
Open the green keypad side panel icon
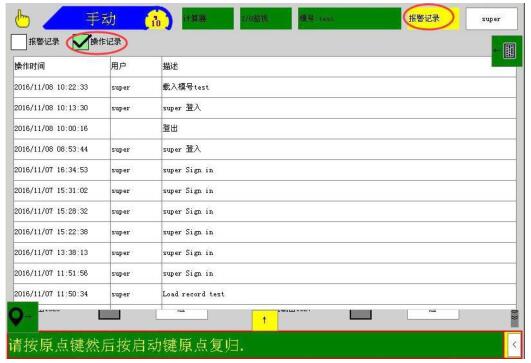[507, 51]
